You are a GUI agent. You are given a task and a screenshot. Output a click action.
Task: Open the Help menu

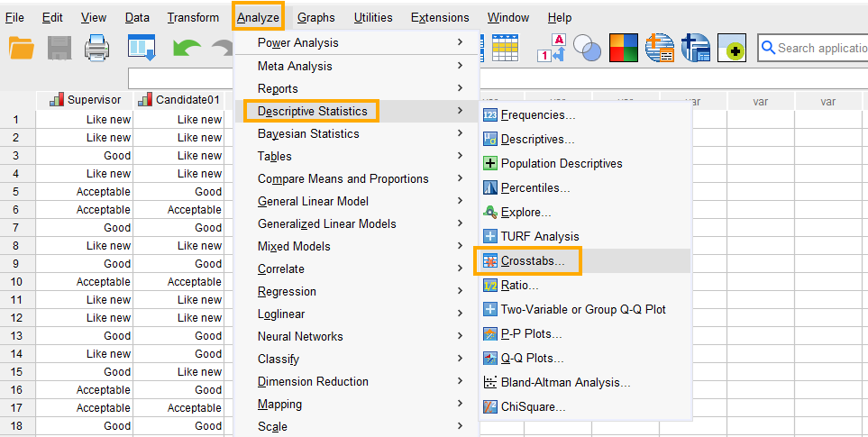point(560,18)
